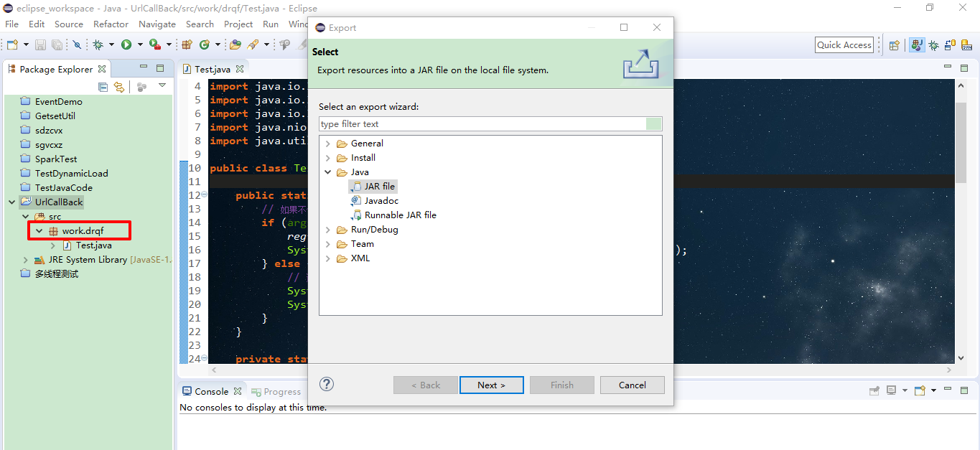Select the Runnable JAR file option
The image size is (980, 450).
[393, 215]
